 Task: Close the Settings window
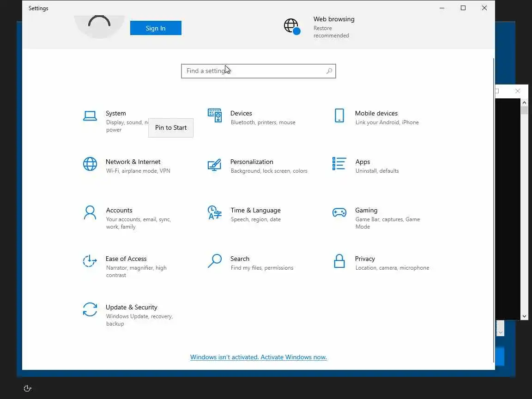coord(484,8)
